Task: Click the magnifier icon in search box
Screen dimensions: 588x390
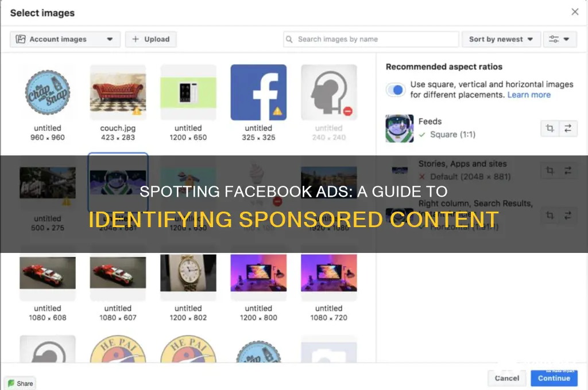Action: click(289, 40)
